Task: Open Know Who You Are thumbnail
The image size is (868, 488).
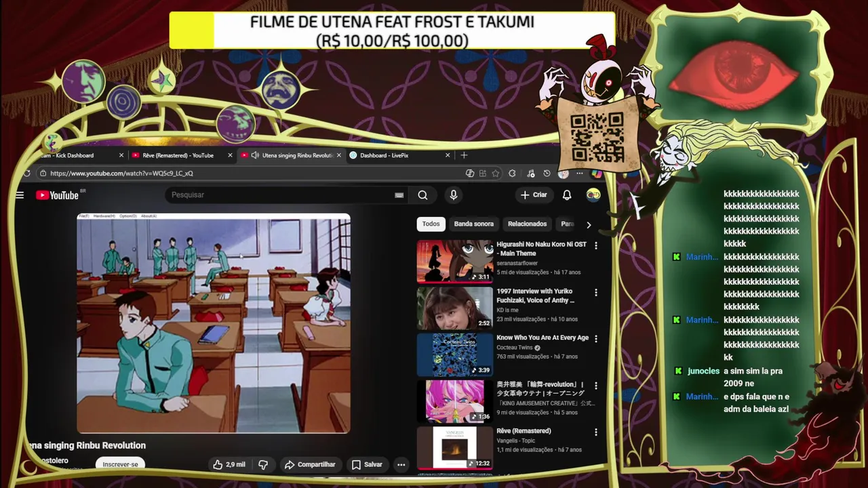Action: point(454,354)
